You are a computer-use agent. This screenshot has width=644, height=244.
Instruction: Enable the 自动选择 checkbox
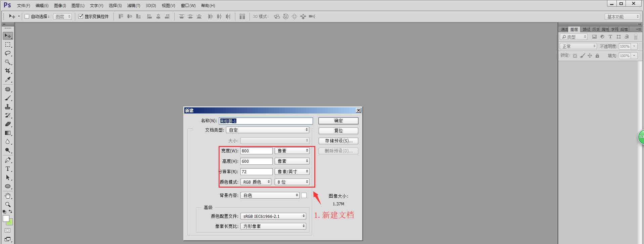(27, 16)
